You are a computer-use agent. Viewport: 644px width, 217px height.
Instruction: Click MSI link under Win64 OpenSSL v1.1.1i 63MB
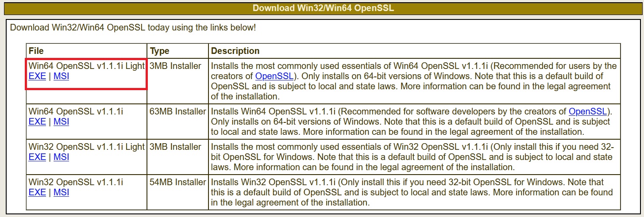click(62, 122)
